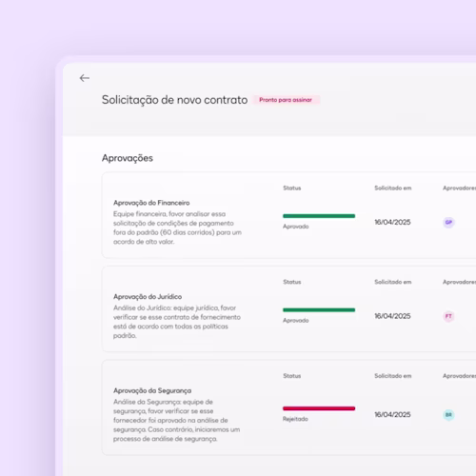The width and height of the screenshot is (476, 476).
Task: Select the Financeiro green progress bar
Action: tap(319, 216)
